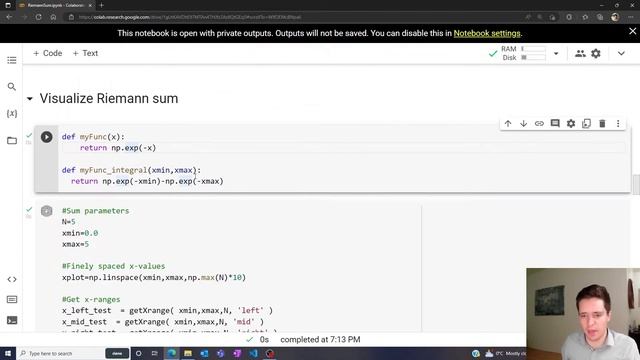Open the Windows Start menu

point(8,353)
